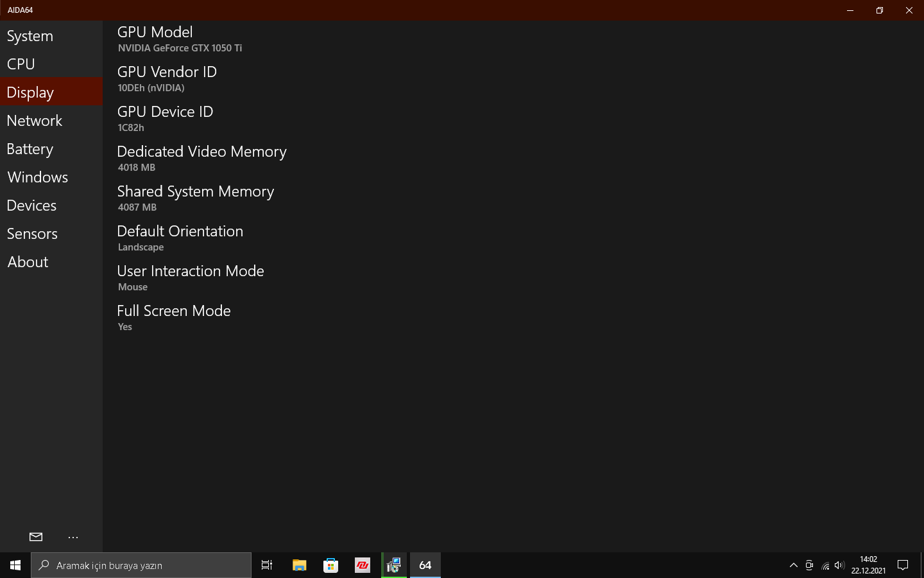924x578 pixels.
Task: Click the Mouse value
Action: click(133, 287)
